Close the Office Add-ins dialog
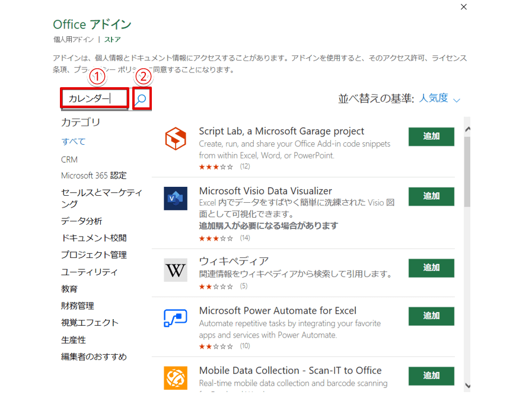 pos(463,7)
